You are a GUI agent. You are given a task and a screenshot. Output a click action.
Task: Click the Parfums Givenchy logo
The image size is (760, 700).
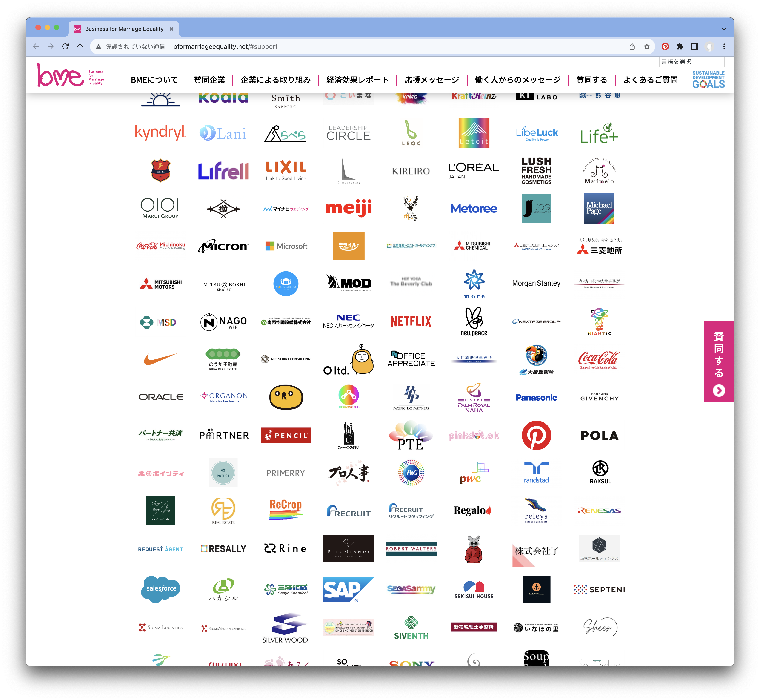[600, 397]
